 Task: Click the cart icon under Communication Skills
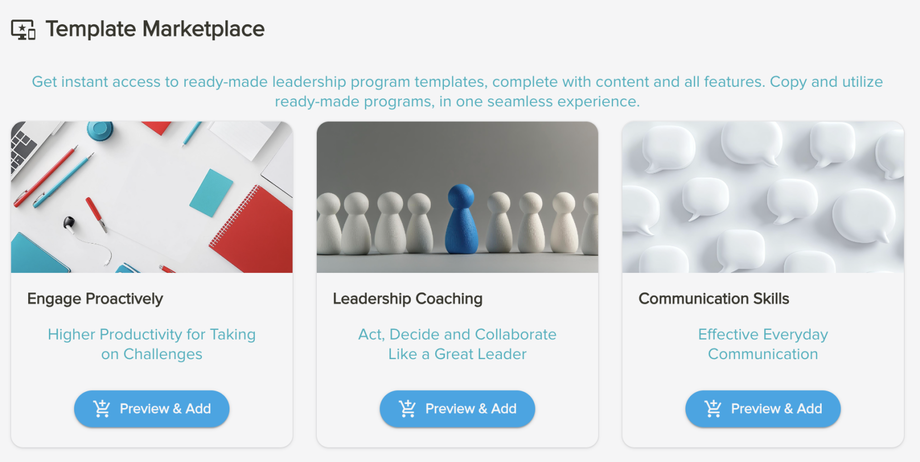click(x=713, y=408)
